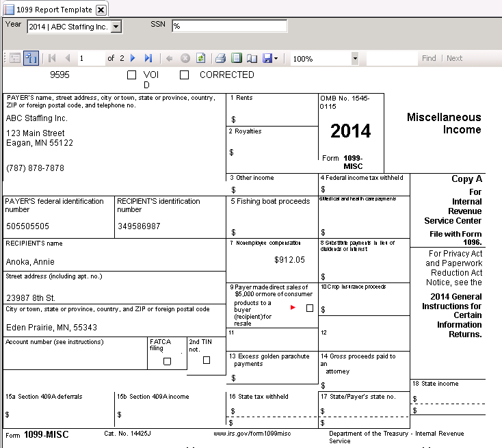502x448 pixels.
Task: Tick the 2nd TIN not. checkbox
Action: (x=207, y=360)
